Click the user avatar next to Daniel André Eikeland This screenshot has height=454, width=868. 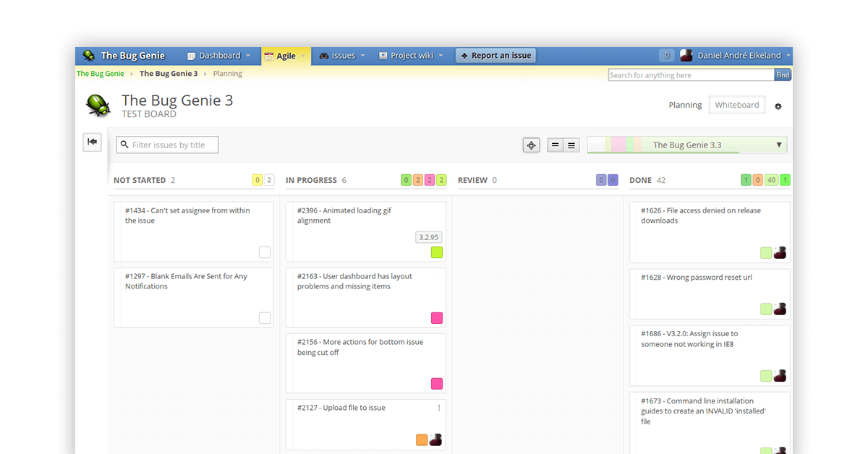tap(686, 56)
